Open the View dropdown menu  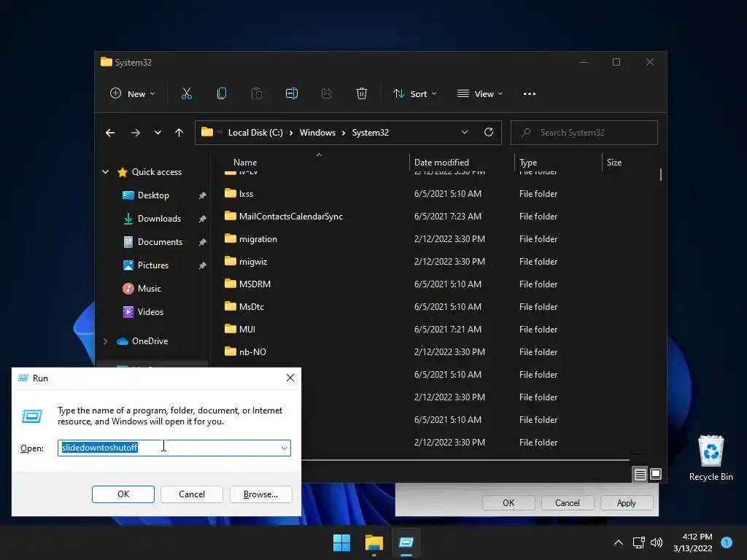pyautogui.click(x=480, y=94)
